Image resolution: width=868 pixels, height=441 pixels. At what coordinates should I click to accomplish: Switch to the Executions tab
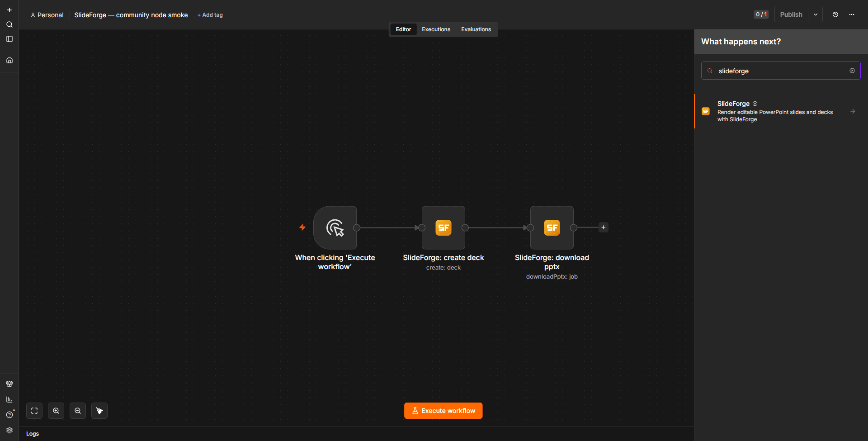[436, 29]
